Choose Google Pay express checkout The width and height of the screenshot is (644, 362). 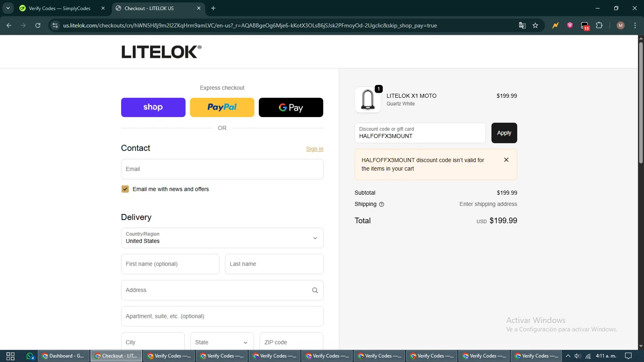tap(291, 107)
